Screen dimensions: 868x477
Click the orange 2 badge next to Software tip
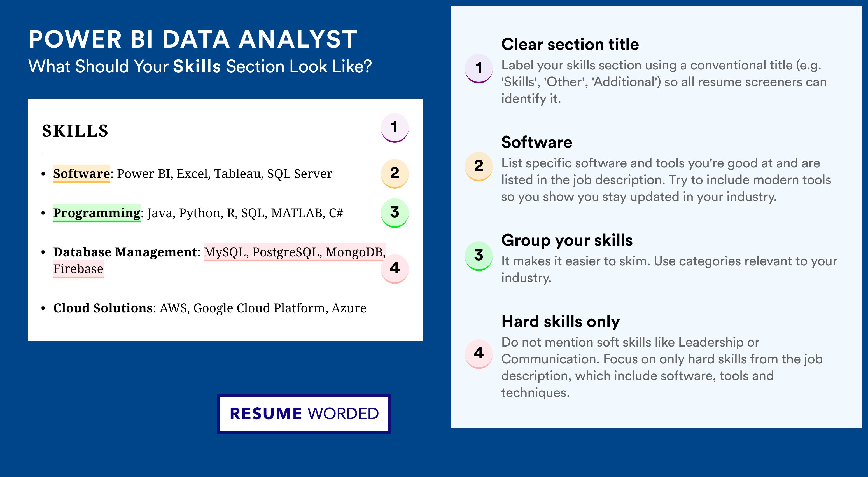(479, 166)
